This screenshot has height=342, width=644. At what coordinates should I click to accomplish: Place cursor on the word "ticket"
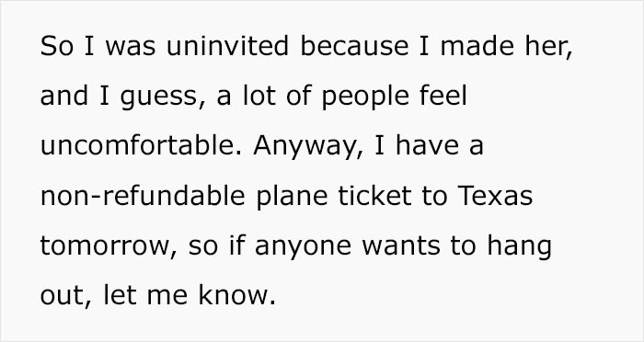374,196
